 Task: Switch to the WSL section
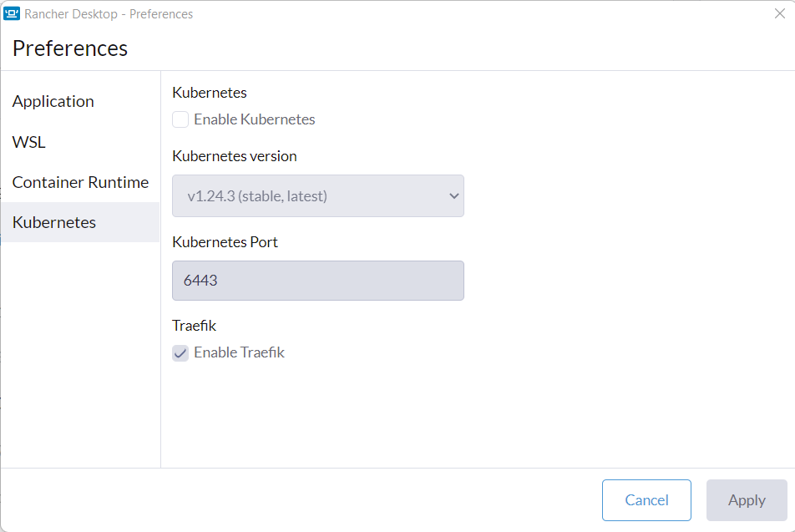pos(29,142)
